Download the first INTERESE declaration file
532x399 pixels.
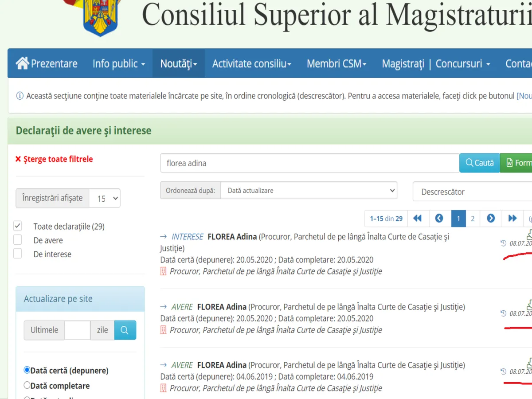click(529, 235)
